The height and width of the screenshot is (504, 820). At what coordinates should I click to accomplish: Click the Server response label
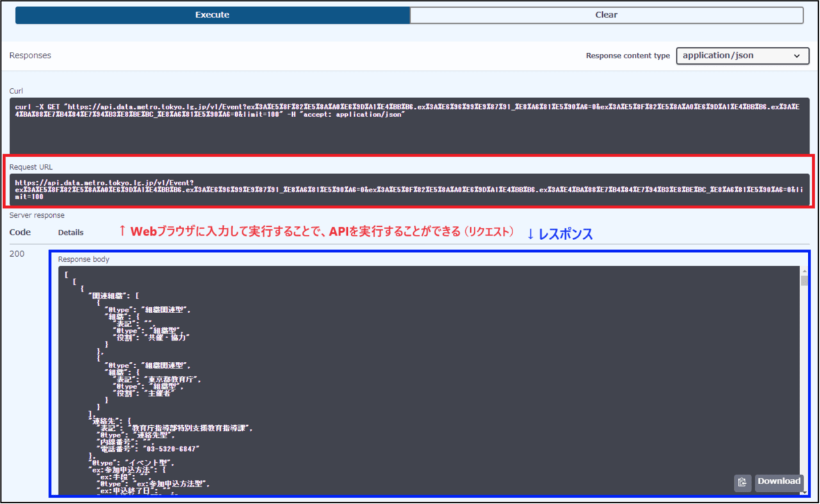pos(37,215)
